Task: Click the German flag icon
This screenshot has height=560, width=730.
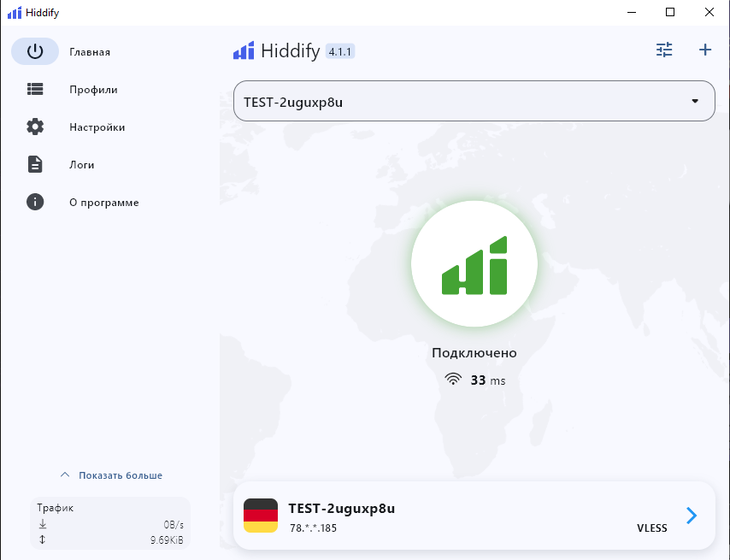Action: 261,516
